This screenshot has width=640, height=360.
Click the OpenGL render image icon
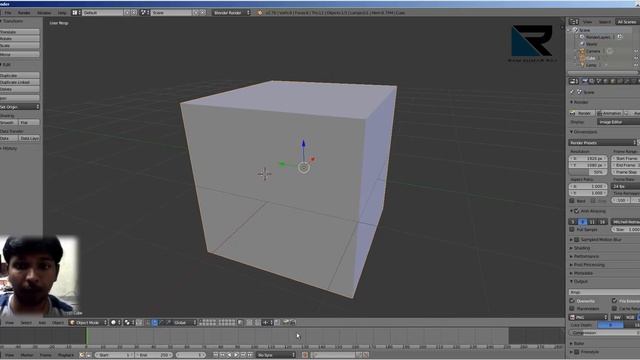point(286,322)
